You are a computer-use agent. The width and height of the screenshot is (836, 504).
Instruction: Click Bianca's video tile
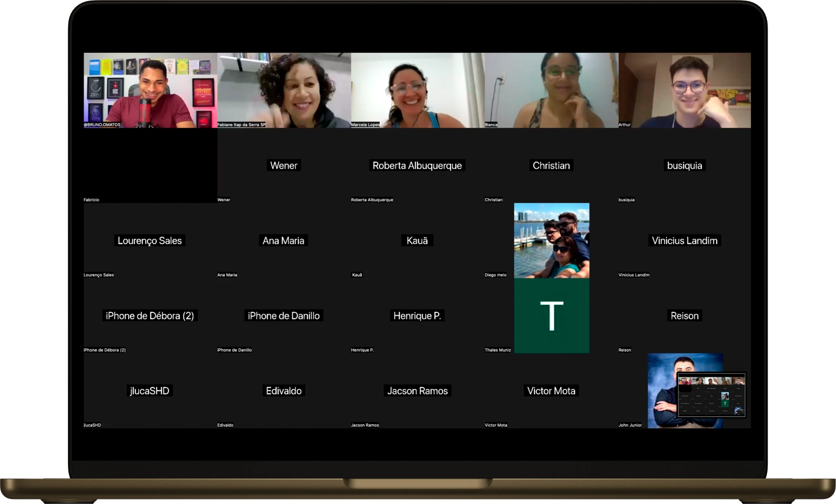551,90
